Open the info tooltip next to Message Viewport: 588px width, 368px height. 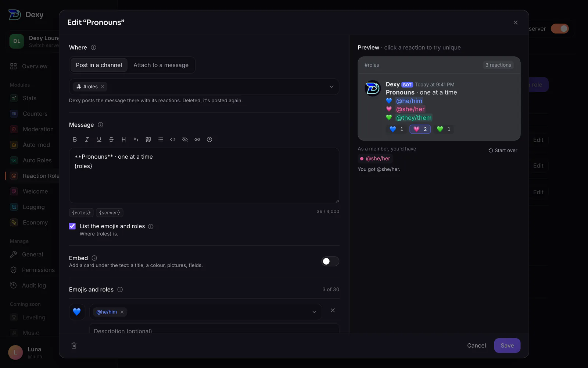(x=100, y=125)
